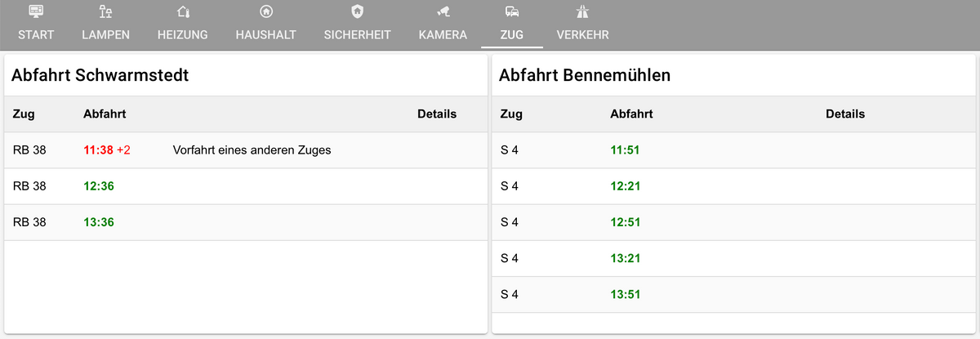Switch to the HEIZUNG tab label

[x=183, y=35]
